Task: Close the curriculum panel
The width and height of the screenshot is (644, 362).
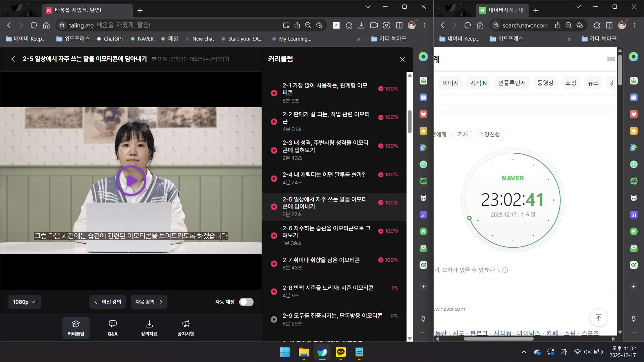Action: [402, 59]
